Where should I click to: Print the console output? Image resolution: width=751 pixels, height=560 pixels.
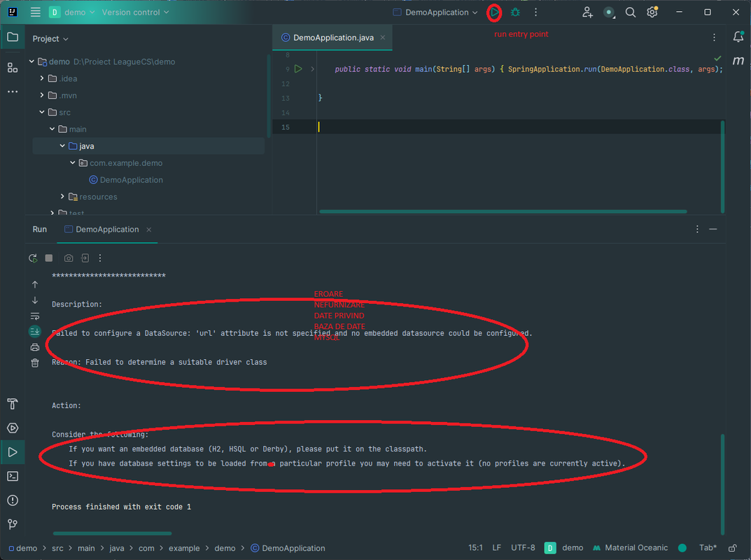35,347
